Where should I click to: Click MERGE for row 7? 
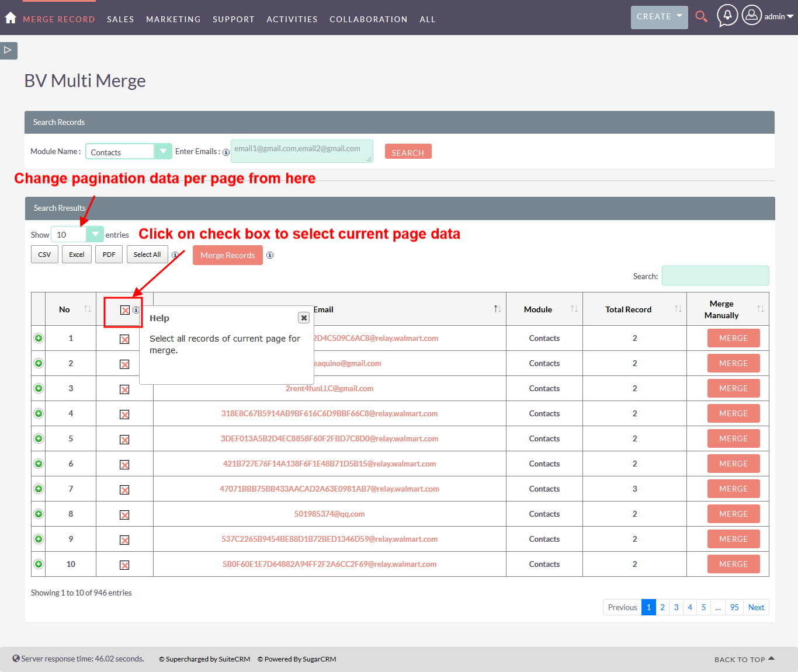734,489
